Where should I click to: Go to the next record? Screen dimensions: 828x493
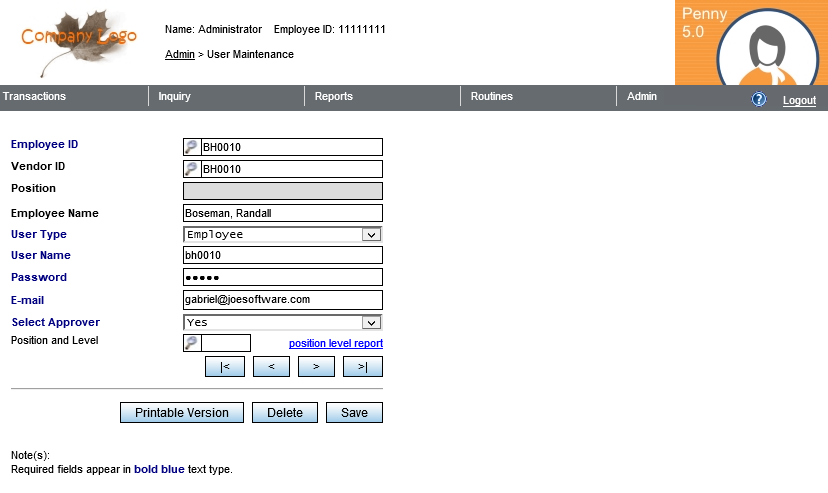pyautogui.click(x=316, y=367)
